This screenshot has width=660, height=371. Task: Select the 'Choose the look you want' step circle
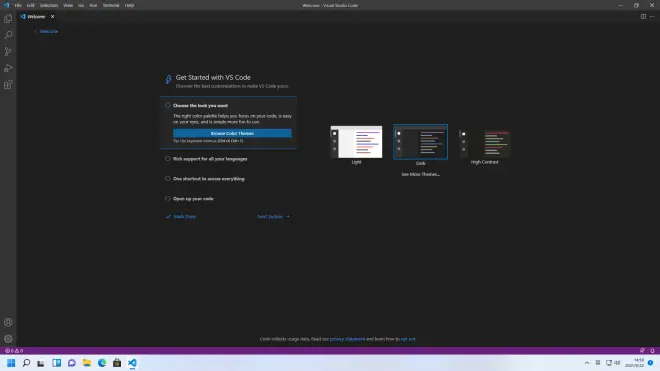(x=168, y=105)
